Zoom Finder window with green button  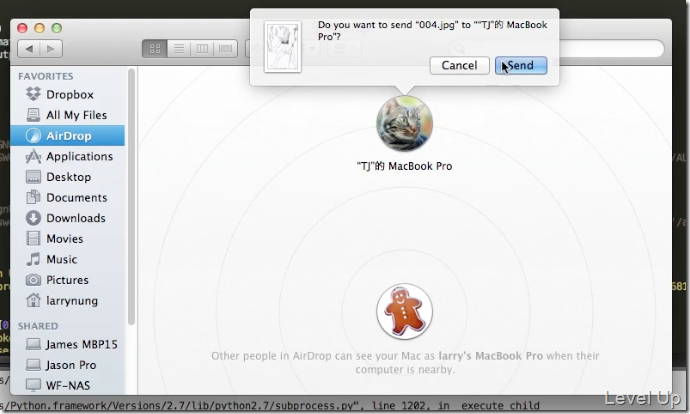tap(57, 28)
